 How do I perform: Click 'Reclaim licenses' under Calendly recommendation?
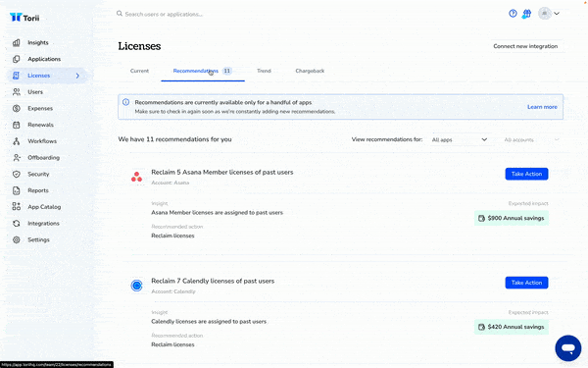(172, 344)
